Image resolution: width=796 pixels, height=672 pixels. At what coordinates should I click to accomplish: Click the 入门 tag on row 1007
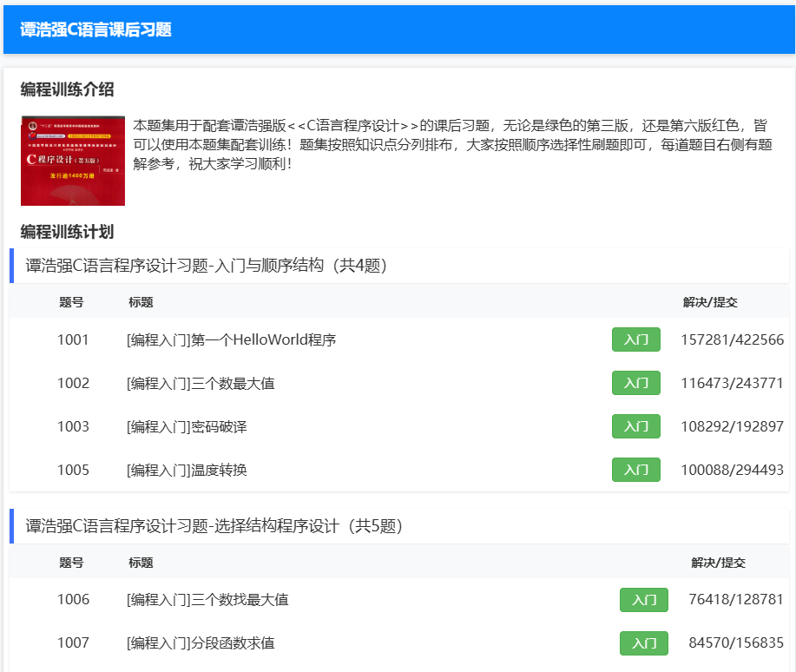[644, 643]
